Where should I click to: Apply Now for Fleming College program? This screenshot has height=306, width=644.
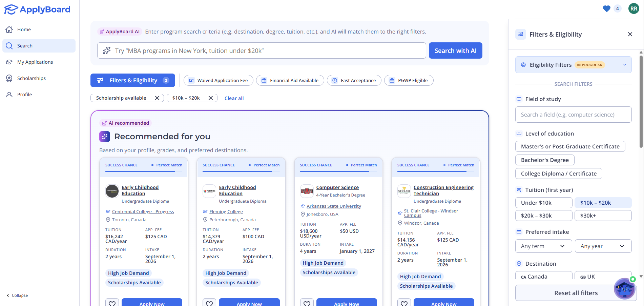click(249, 303)
